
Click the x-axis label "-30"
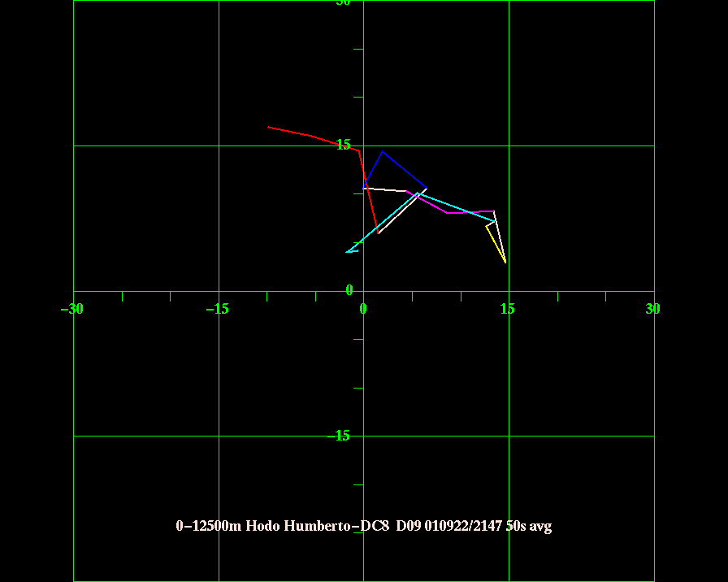[x=72, y=309]
